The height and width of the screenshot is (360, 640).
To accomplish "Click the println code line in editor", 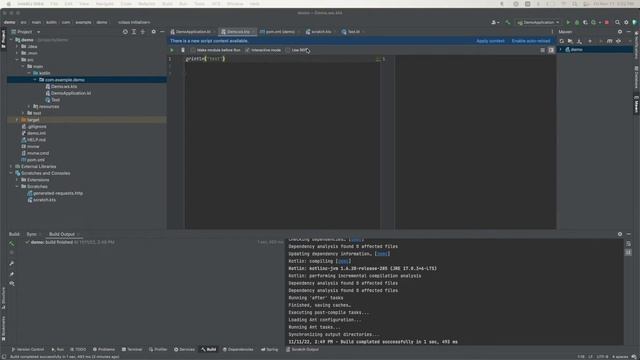I will tap(205, 59).
